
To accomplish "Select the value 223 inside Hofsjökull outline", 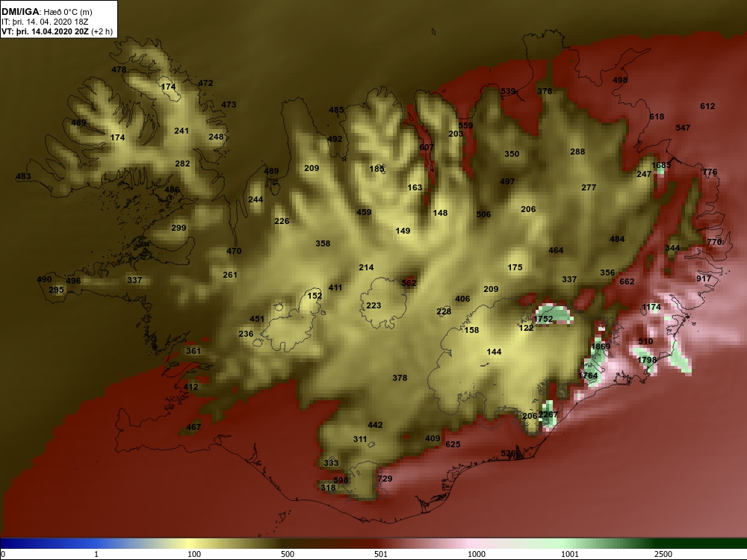I will (374, 305).
